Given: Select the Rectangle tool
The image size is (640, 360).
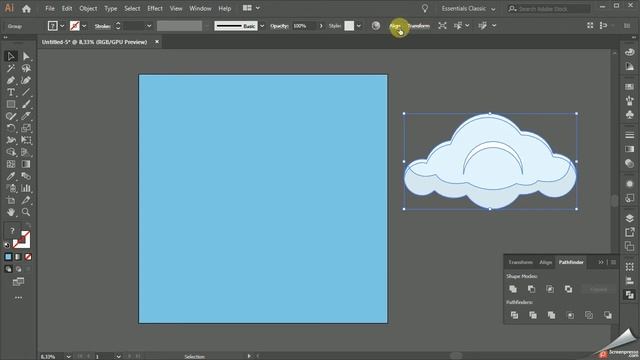Looking at the screenshot, I should 11,104.
